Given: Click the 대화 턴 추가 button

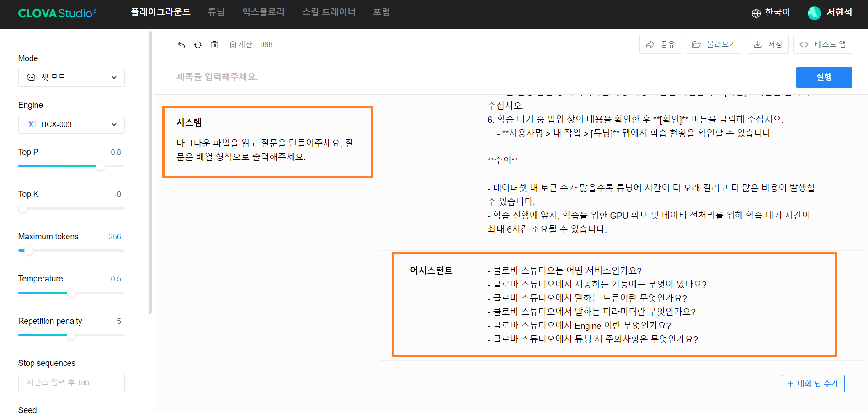Looking at the screenshot, I should (x=813, y=383).
